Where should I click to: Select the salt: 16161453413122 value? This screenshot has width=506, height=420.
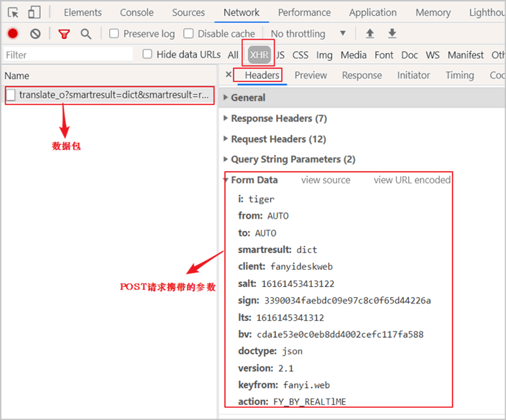286,283
